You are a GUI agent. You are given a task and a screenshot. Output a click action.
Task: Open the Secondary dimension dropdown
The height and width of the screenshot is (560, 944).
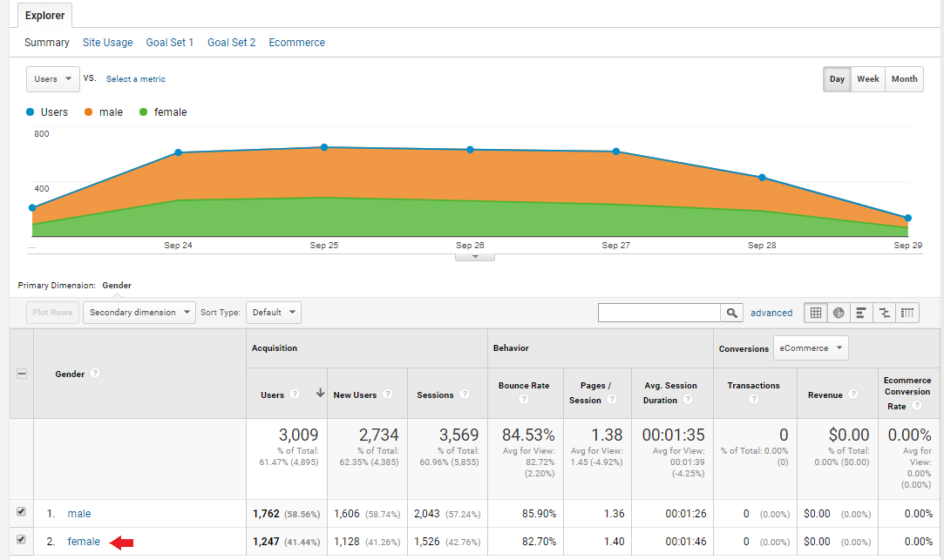[x=139, y=312]
